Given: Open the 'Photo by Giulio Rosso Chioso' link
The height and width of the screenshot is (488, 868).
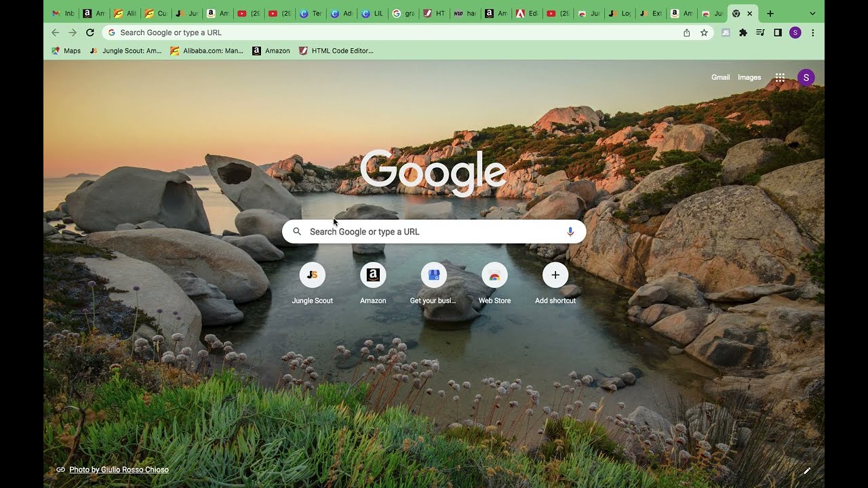Looking at the screenshot, I should [119, 470].
